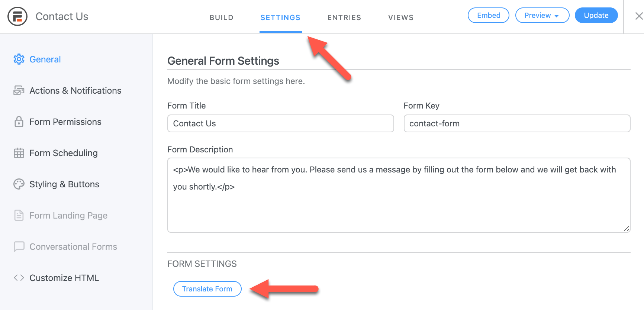Open the ENTRIES tab
This screenshot has width=644, height=310.
pos(344,17)
